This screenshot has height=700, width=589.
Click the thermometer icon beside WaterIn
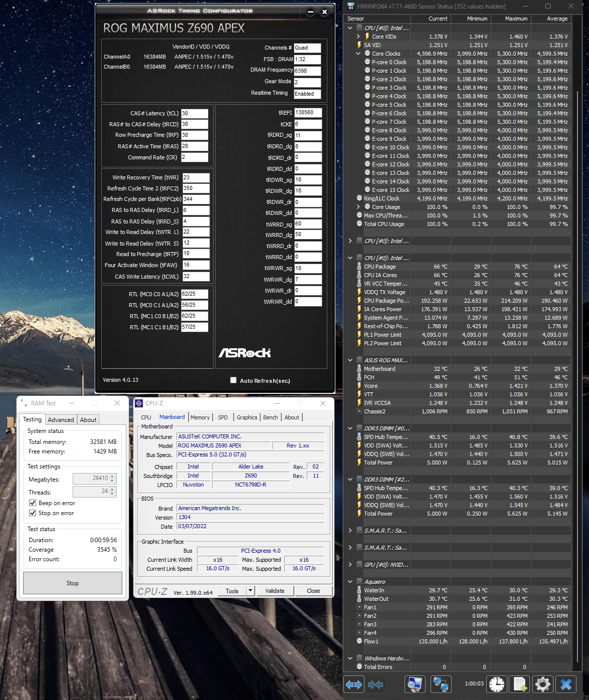click(x=359, y=590)
